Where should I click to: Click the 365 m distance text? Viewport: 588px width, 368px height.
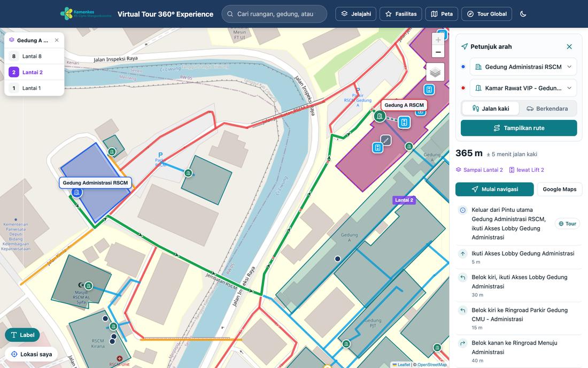click(469, 153)
